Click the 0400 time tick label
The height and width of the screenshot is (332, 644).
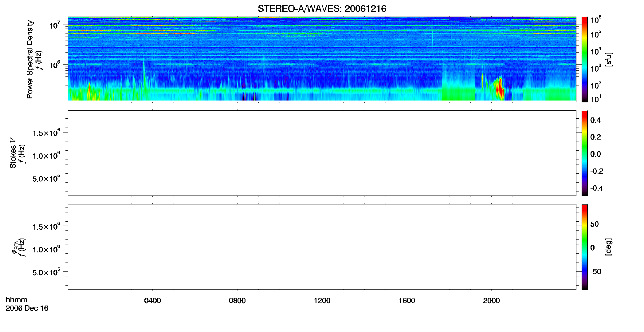[x=152, y=301]
